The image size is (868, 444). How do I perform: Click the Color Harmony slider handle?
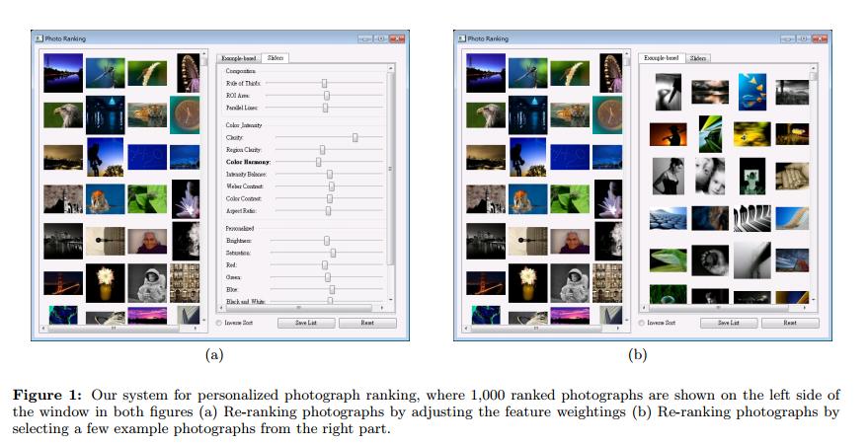(x=318, y=162)
